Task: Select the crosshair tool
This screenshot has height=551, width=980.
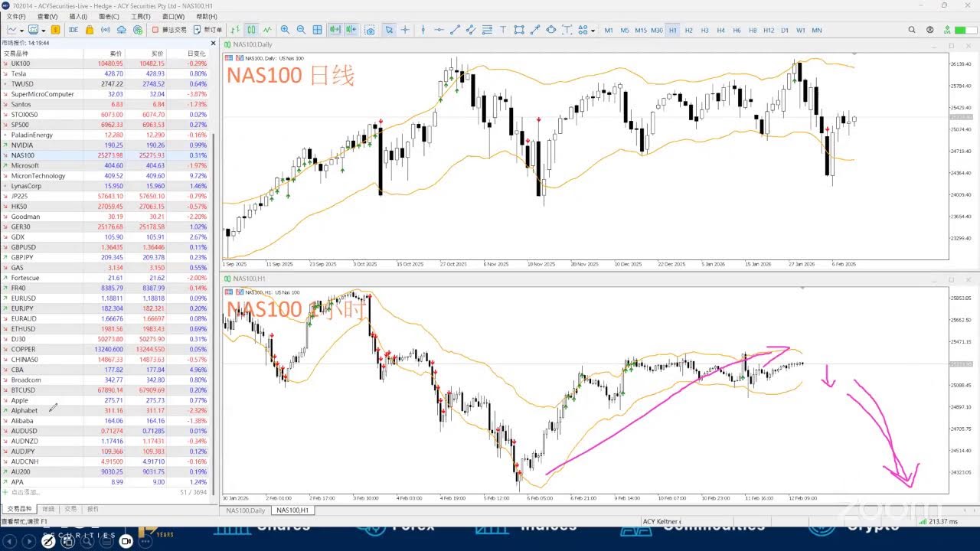Action: click(x=405, y=30)
